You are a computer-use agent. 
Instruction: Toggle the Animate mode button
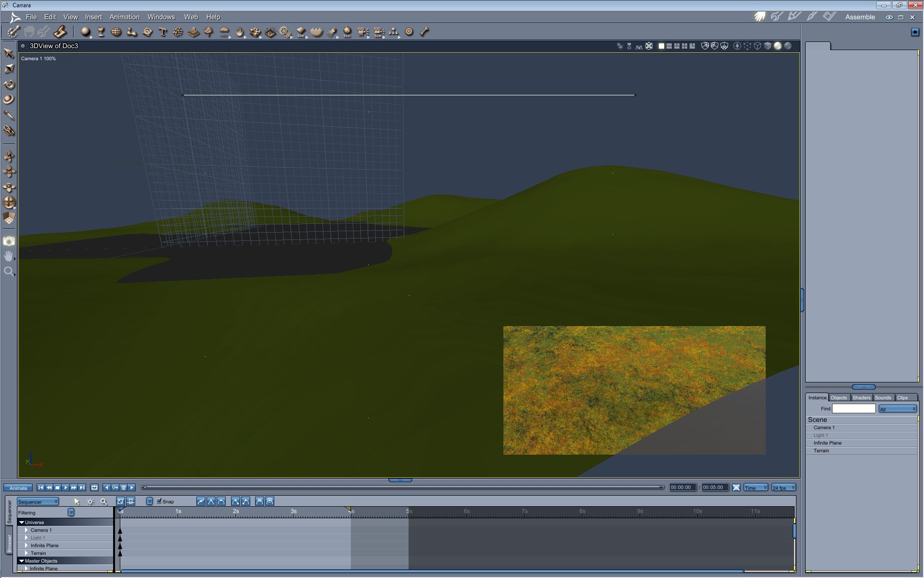tap(18, 488)
